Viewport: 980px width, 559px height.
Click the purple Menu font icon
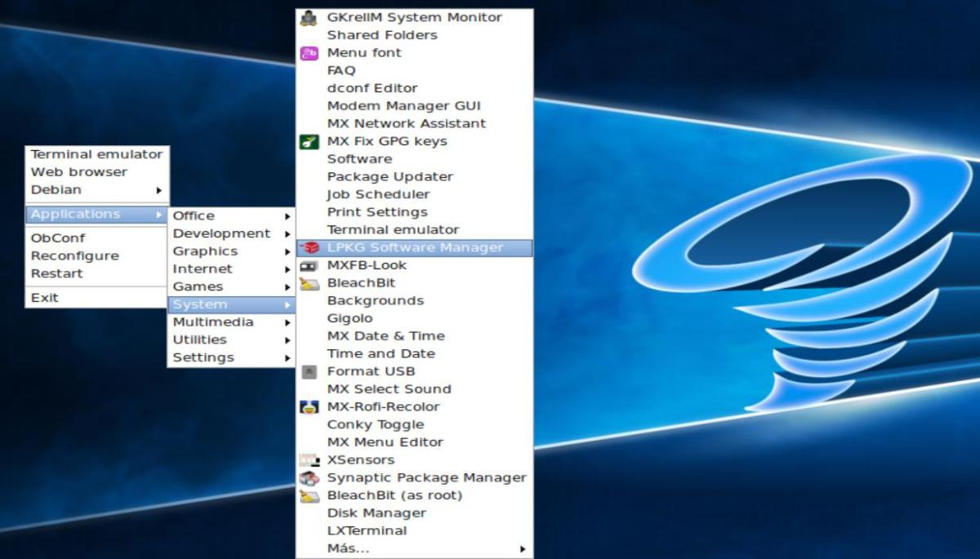309,53
